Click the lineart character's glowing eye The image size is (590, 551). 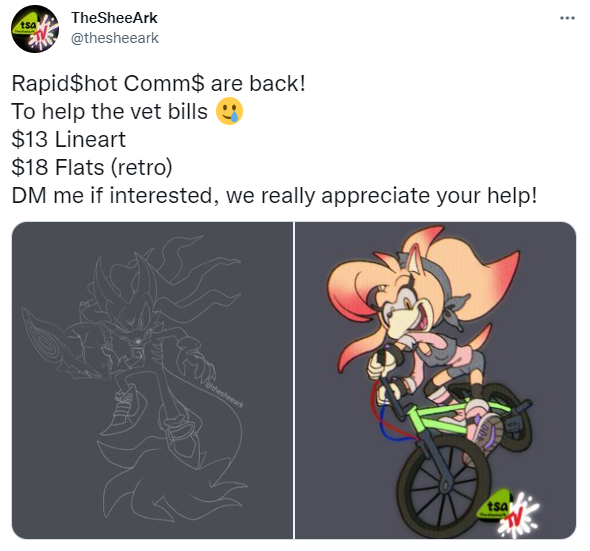tap(137, 341)
